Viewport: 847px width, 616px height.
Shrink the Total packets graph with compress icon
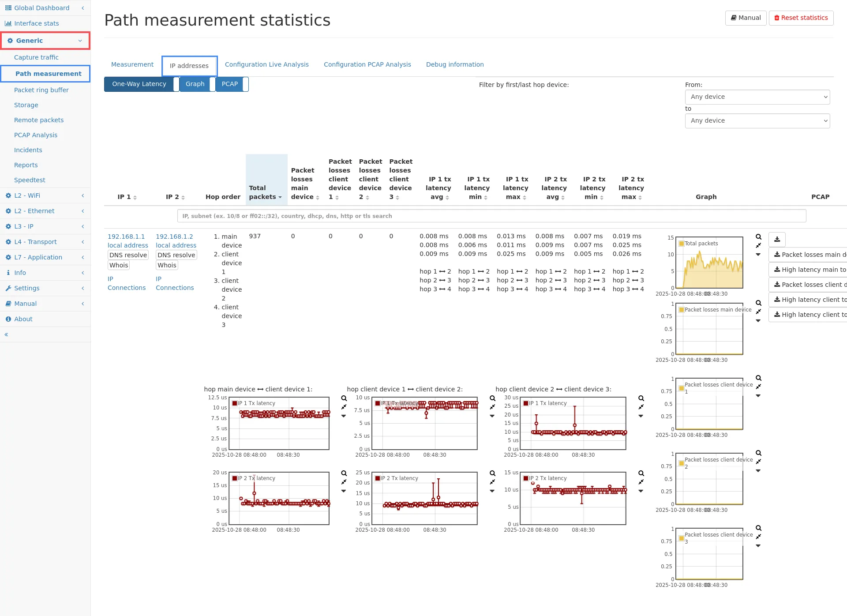(x=758, y=245)
